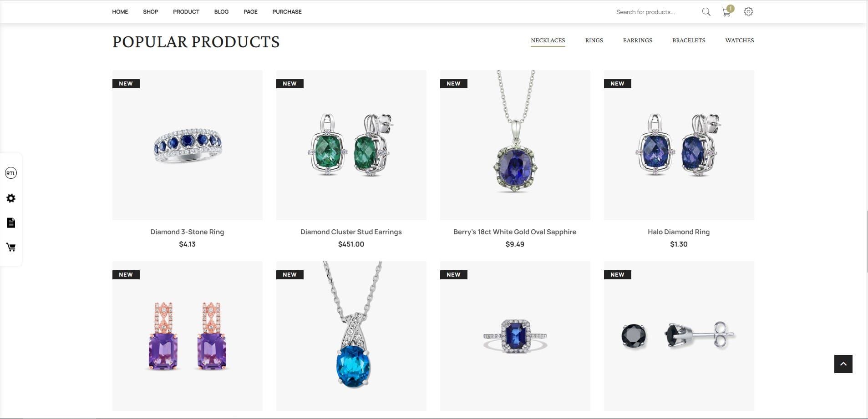868x419 pixels.
Task: Click the blue topaz necklace thumbnail
Action: point(351,336)
